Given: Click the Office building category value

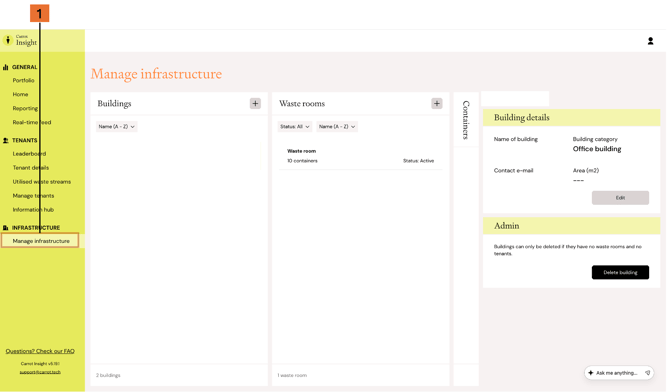Looking at the screenshot, I should pos(597,149).
